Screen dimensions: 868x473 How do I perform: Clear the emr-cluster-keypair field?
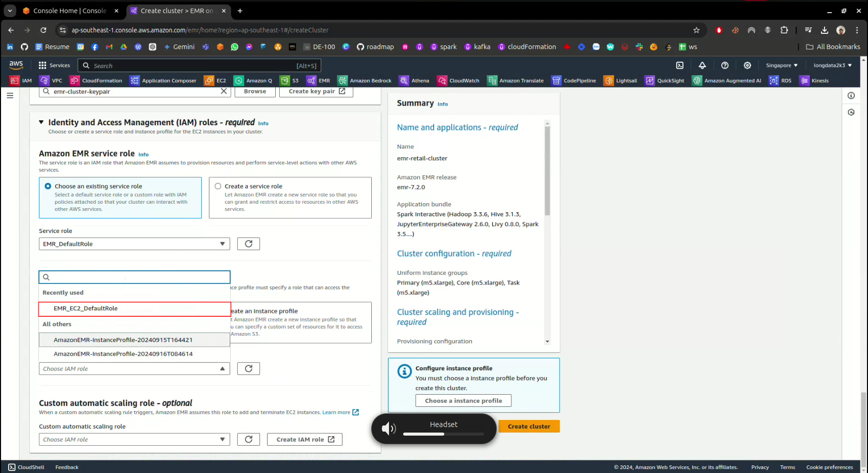224,91
